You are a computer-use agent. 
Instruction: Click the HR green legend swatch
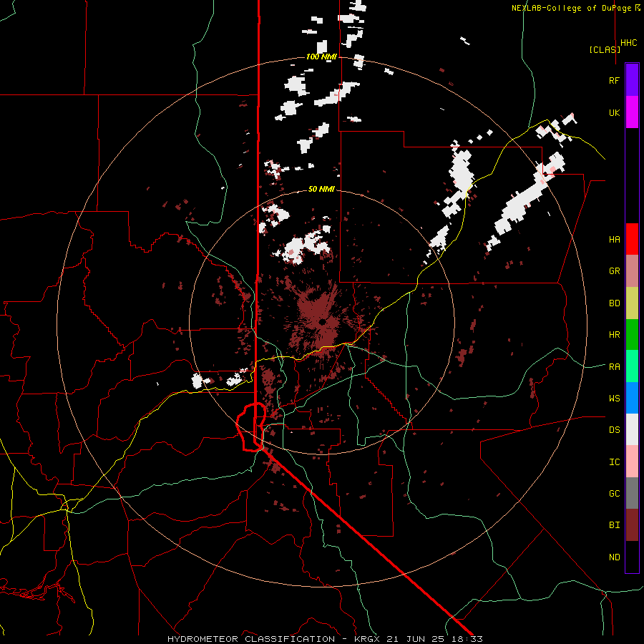(632, 335)
